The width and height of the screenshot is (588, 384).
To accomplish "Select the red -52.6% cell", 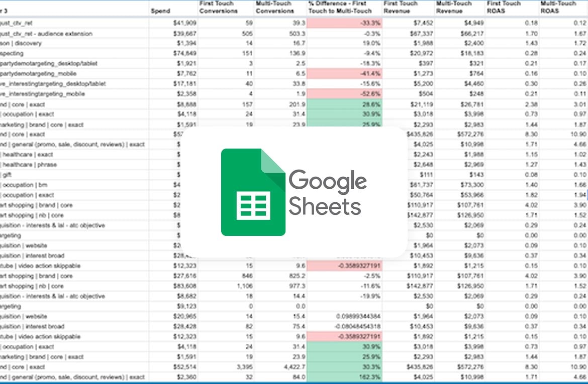I will (344, 94).
